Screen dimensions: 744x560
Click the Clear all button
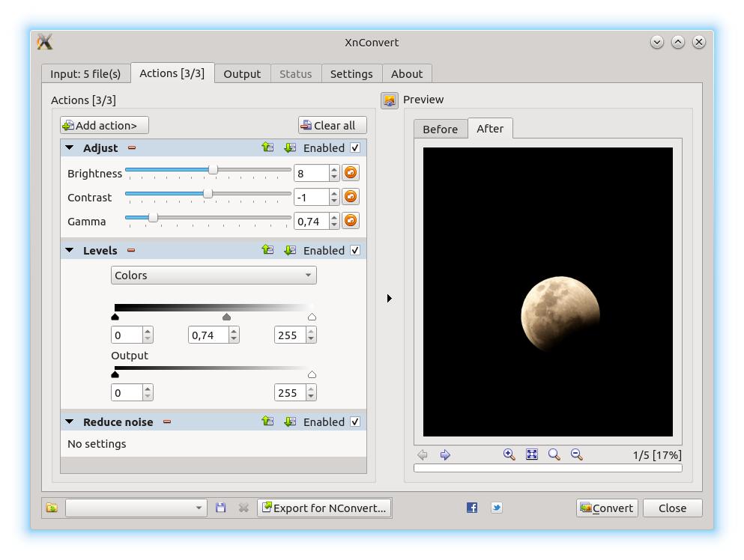pyautogui.click(x=332, y=125)
